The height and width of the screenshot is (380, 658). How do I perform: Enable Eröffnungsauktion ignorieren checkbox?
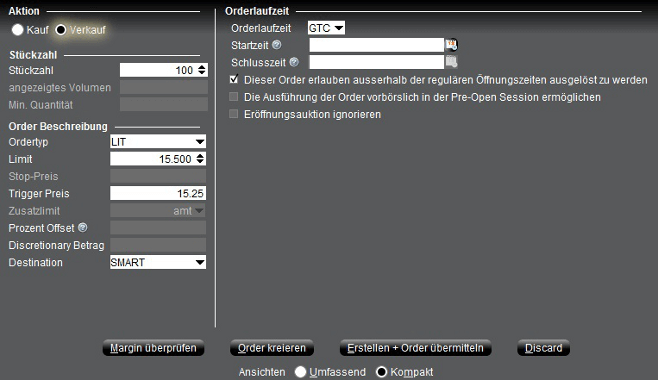[234, 114]
